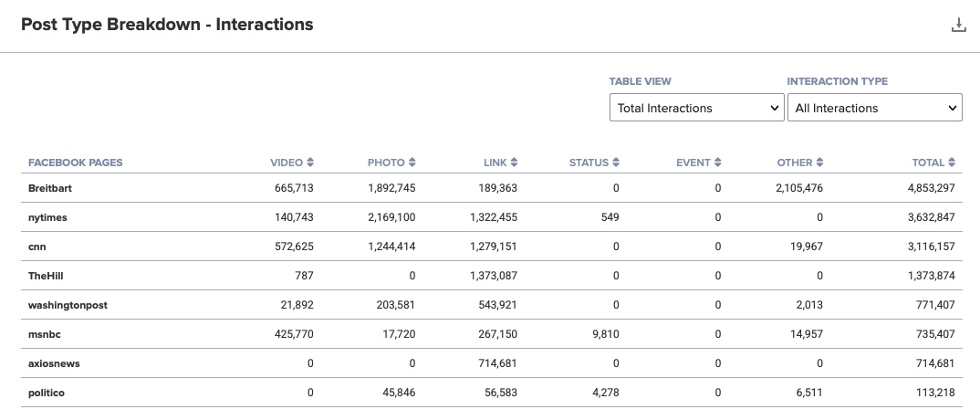Open the Interaction Type dropdown
The width and height of the screenshot is (980, 420).
point(874,108)
